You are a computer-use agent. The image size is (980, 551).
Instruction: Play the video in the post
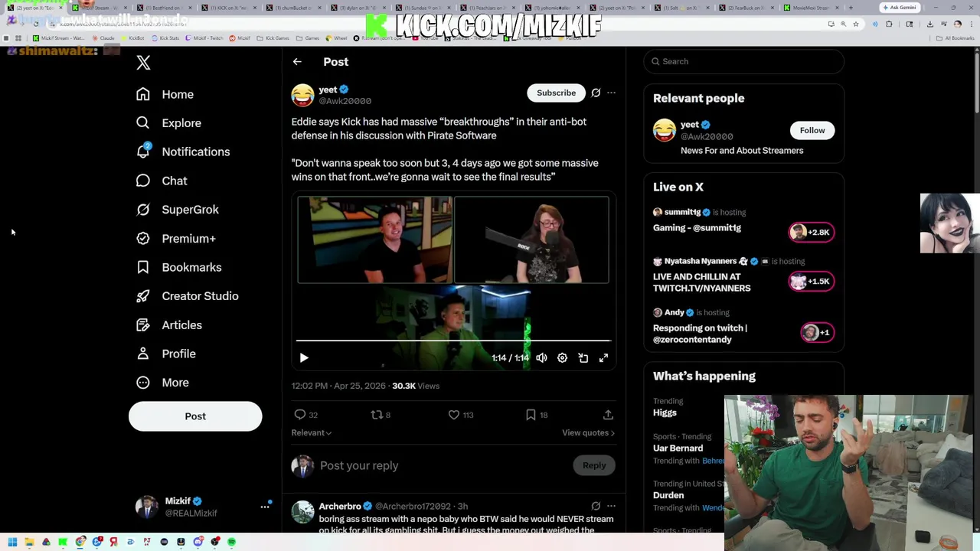(304, 358)
